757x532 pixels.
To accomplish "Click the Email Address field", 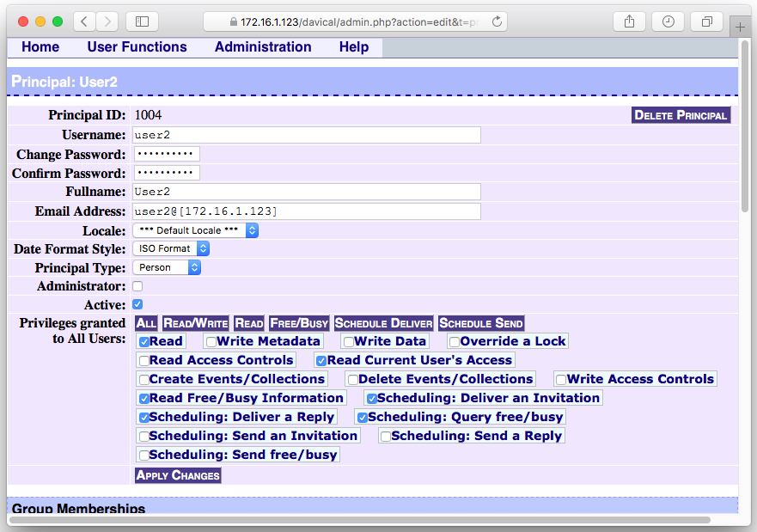I will [x=307, y=211].
